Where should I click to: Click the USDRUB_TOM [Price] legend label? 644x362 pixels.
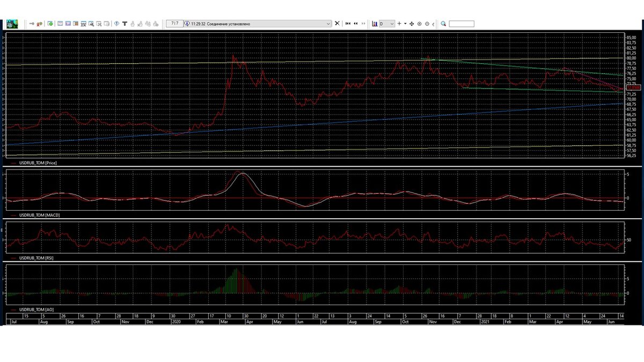38,162
